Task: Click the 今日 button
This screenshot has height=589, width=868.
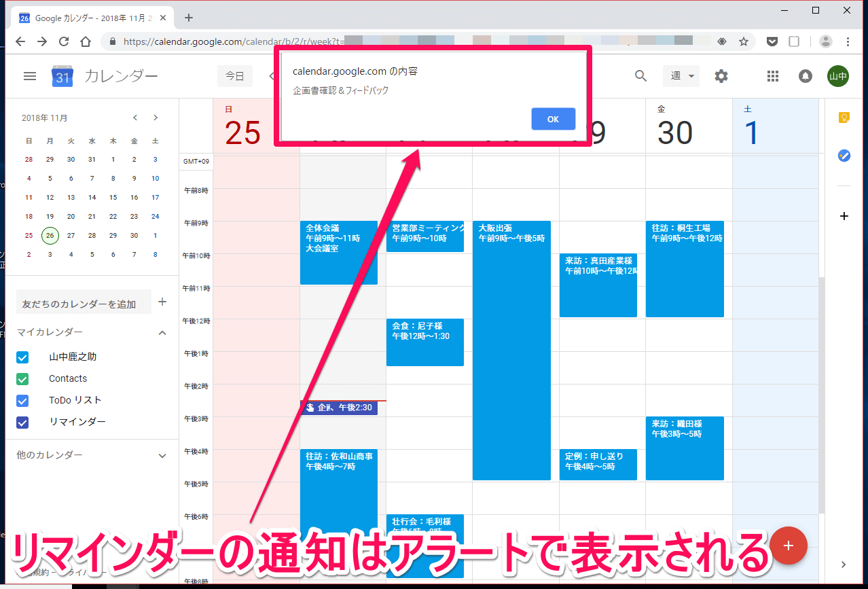Action: click(235, 76)
